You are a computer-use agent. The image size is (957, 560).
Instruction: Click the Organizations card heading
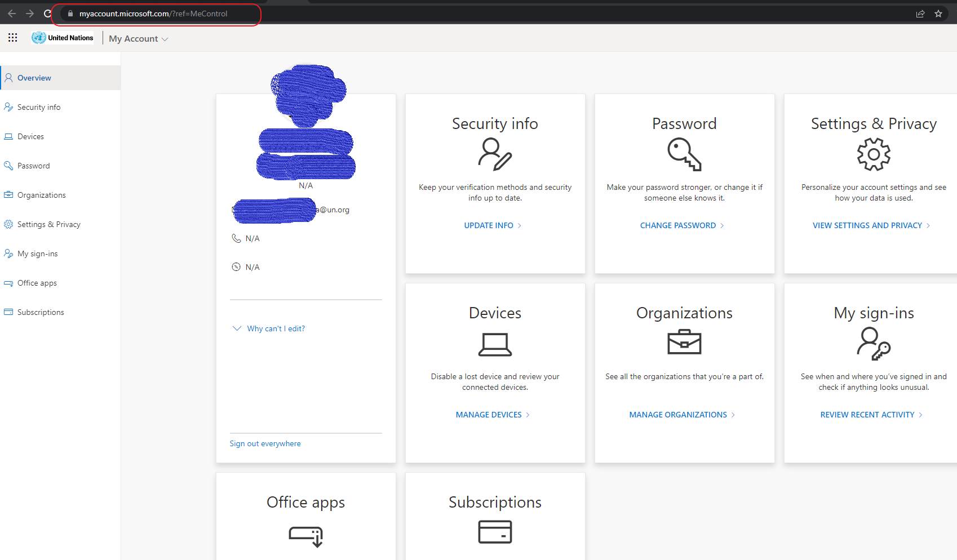tap(684, 313)
